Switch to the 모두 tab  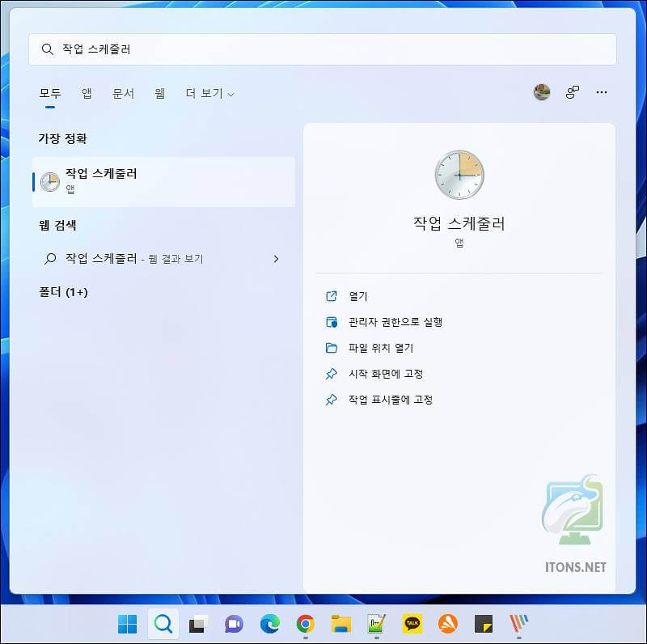[x=50, y=93]
